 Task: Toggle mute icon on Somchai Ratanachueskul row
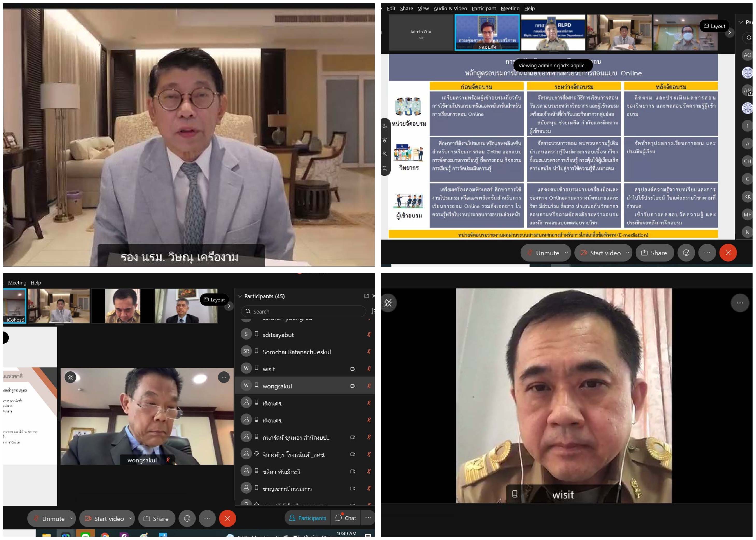click(369, 352)
